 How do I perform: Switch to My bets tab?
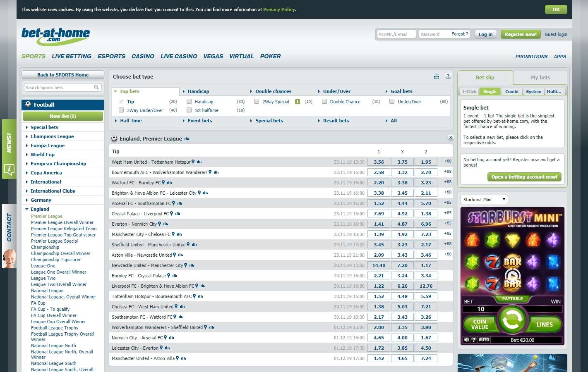tap(540, 77)
